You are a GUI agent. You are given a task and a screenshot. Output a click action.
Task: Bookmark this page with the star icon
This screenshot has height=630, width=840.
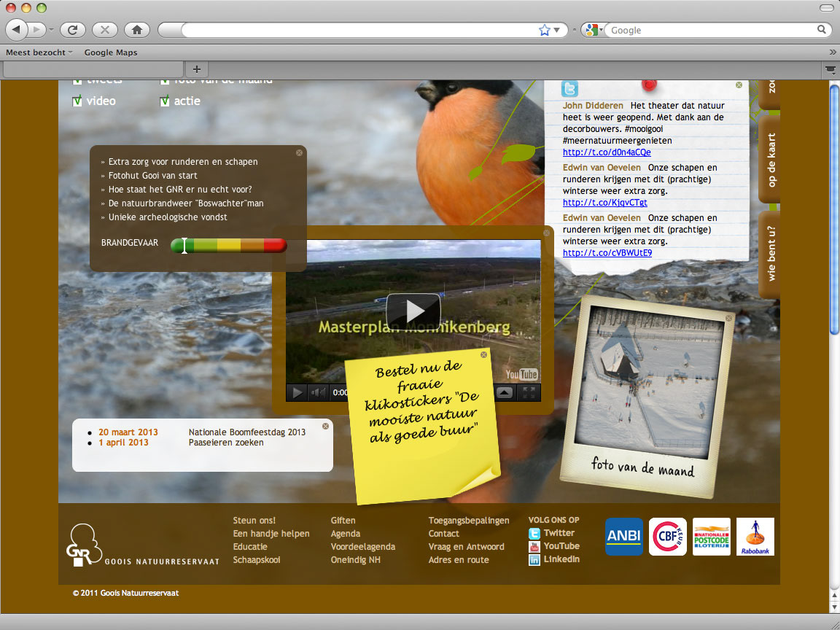point(544,30)
